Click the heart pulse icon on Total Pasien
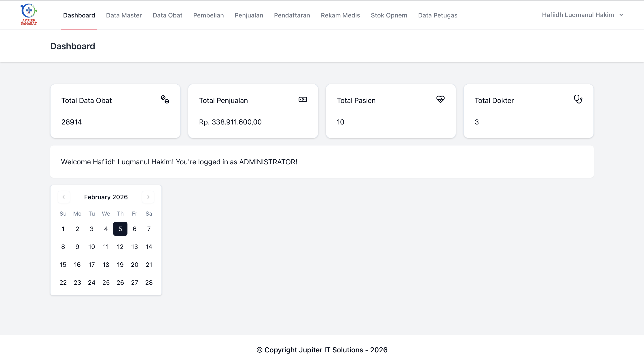 pos(441,99)
